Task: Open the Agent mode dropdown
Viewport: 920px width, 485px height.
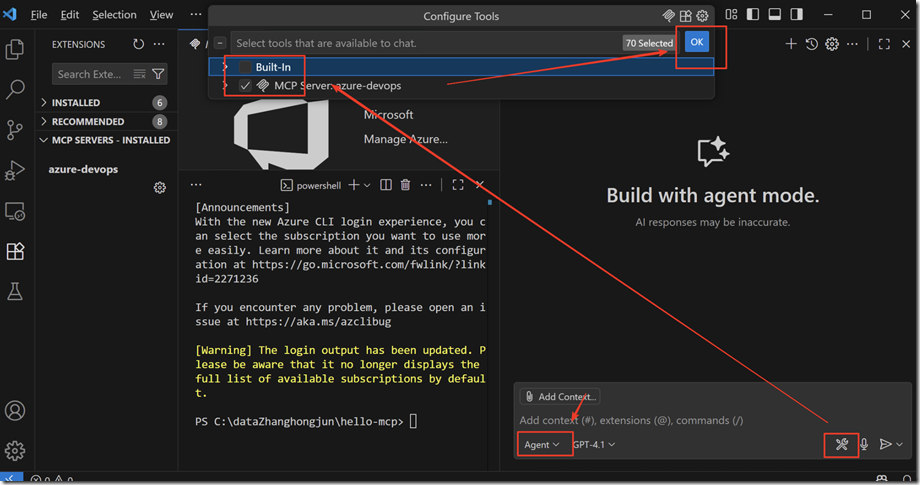Action: coord(542,445)
